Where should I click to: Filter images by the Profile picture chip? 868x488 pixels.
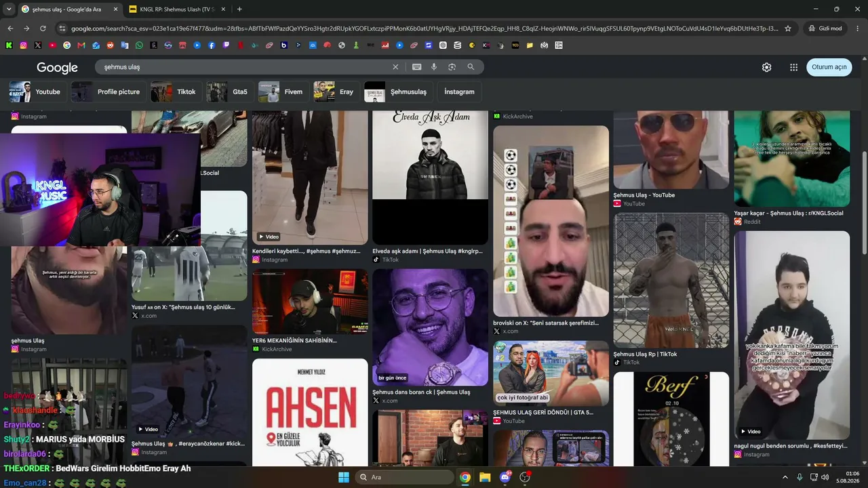point(108,92)
